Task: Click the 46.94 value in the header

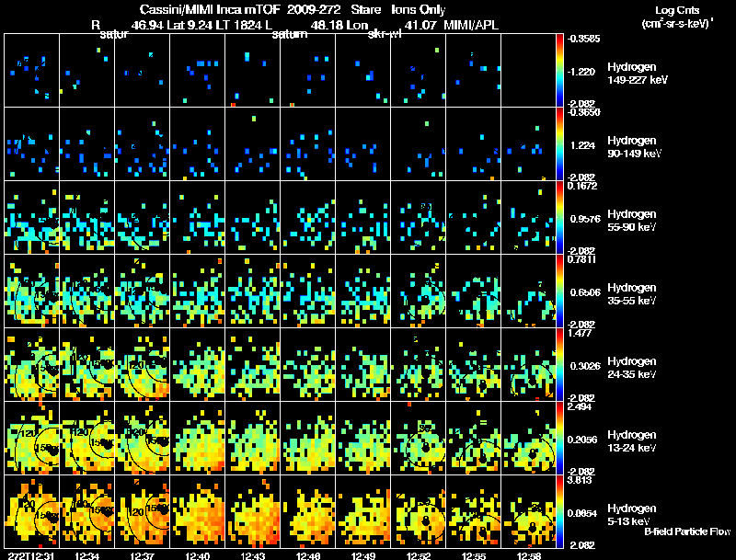Action: 147,25
